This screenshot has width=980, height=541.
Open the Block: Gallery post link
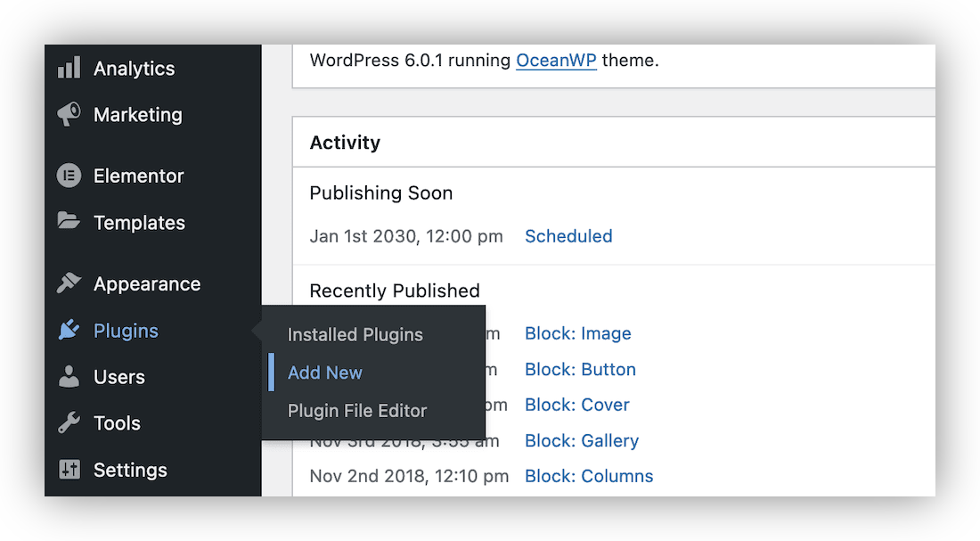click(581, 440)
